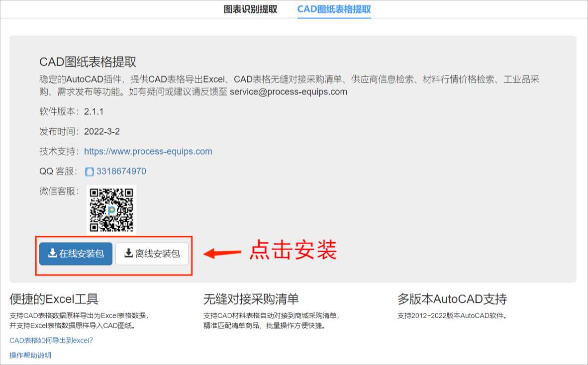
Task: Click the QQ penguin icon
Action: 89,172
